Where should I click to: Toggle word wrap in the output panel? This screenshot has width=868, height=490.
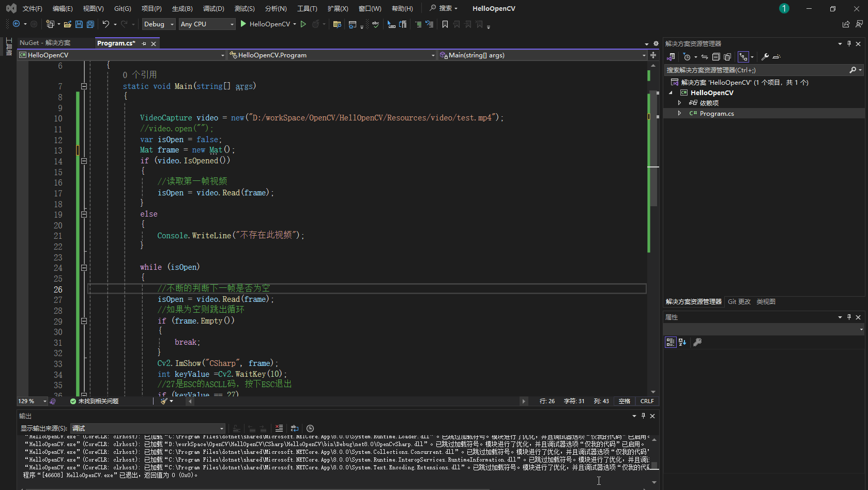pyautogui.click(x=295, y=428)
